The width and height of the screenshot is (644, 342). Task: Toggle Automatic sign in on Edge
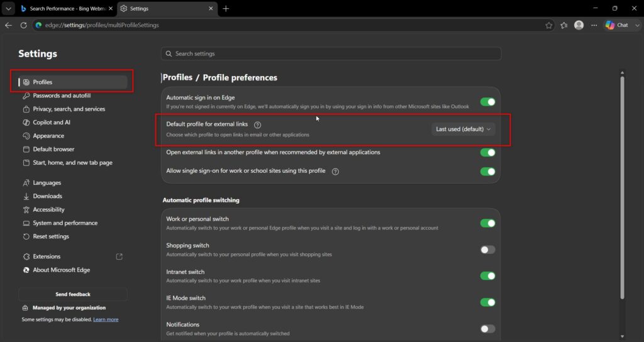coord(487,102)
